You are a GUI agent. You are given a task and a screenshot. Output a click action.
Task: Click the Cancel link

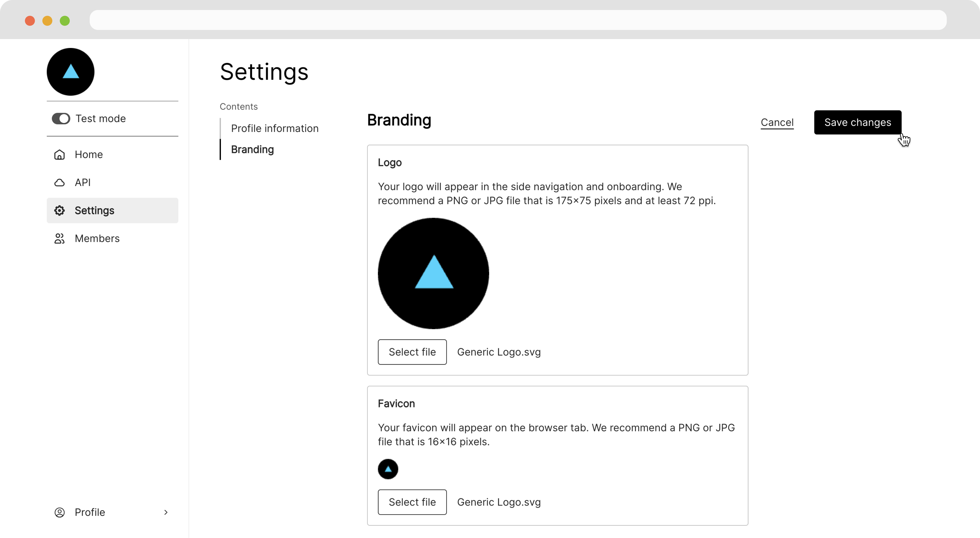tap(777, 123)
